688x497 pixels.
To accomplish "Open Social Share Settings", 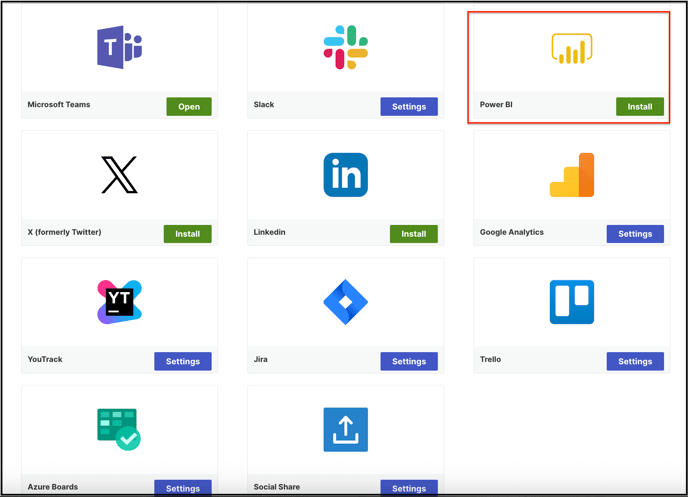I will tap(409, 488).
